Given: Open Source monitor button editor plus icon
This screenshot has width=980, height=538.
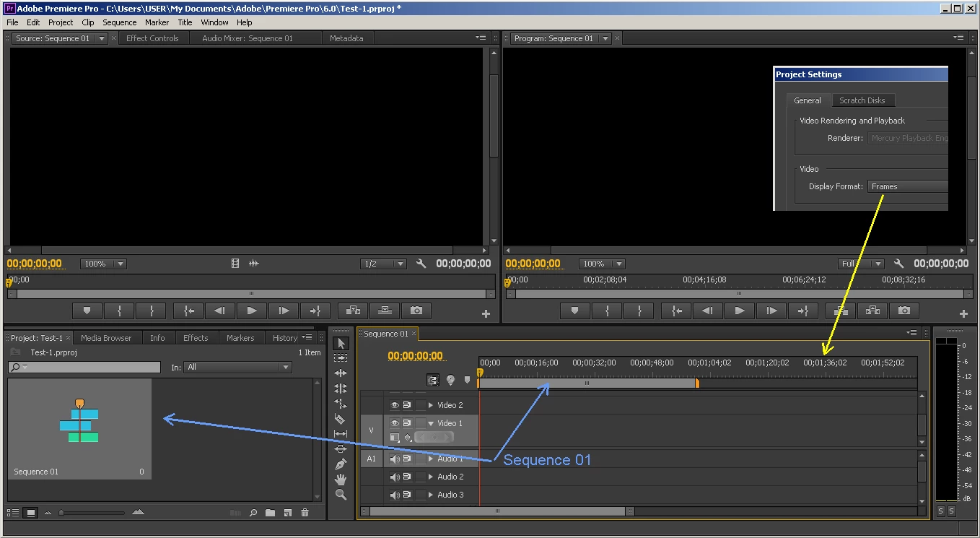Looking at the screenshot, I should pos(486,313).
